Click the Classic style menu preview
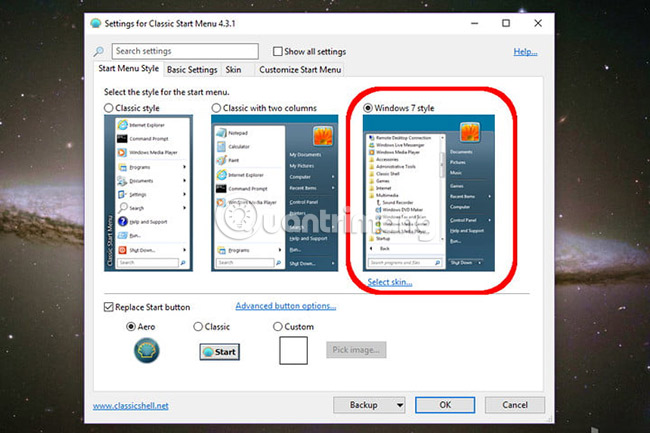Screen dimensions: 650x433 point(148,193)
